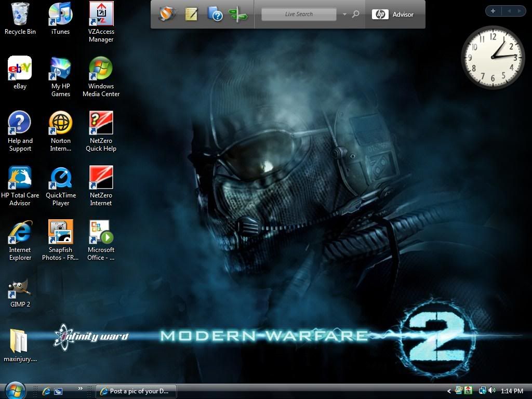
Task: Click the green signpost icon in HP dock
Action: click(237, 14)
